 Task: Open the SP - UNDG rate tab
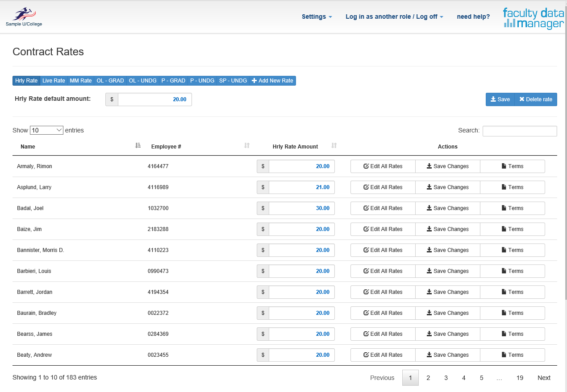(x=233, y=81)
